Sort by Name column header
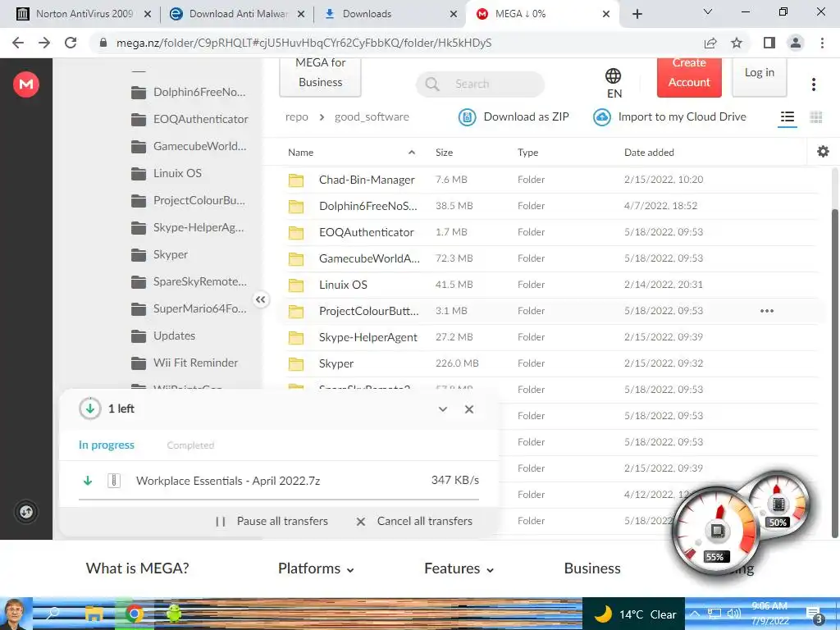The image size is (840, 630). click(x=300, y=152)
